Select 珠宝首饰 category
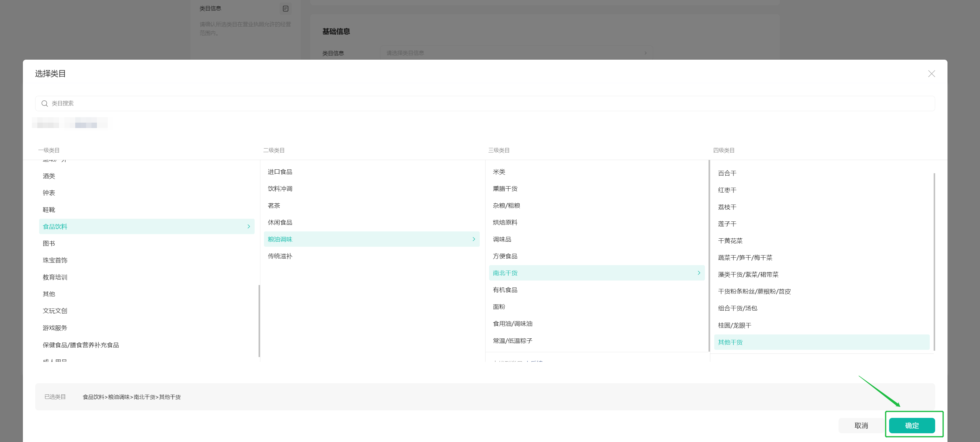The height and width of the screenshot is (442, 980). (x=55, y=260)
